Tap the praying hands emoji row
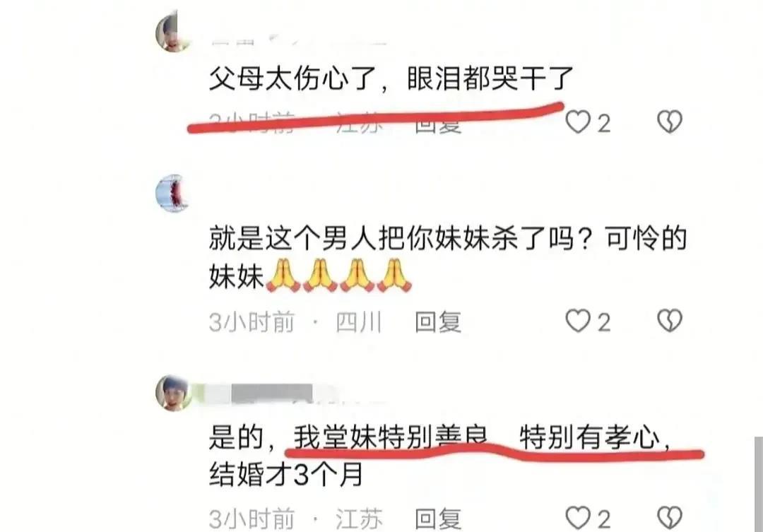Viewport: 763px width, 532px height. pyautogui.click(x=339, y=276)
